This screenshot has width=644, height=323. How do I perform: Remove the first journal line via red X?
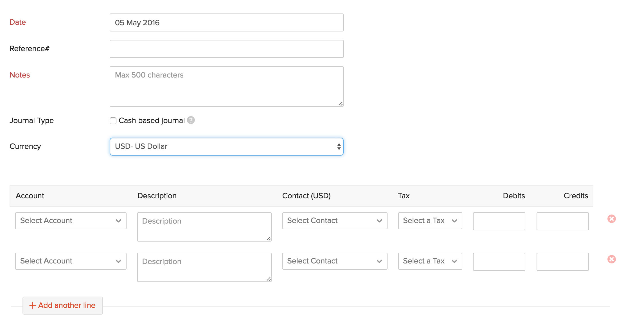[611, 219]
